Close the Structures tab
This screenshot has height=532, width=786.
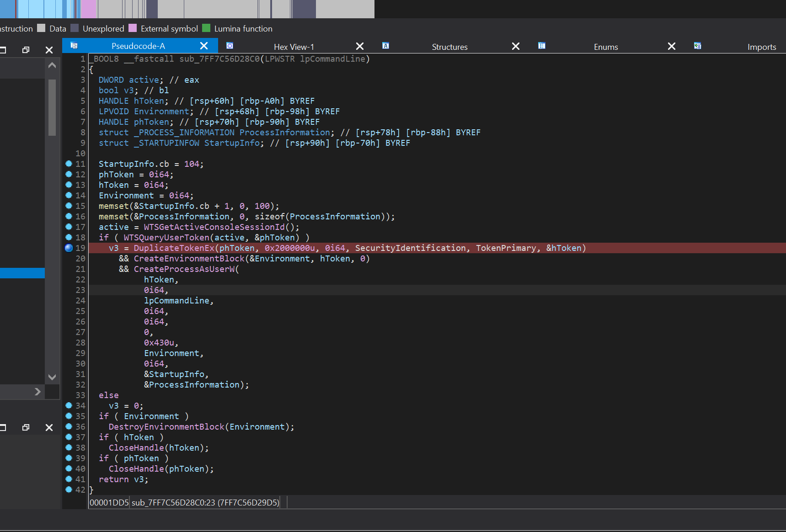pyautogui.click(x=516, y=46)
